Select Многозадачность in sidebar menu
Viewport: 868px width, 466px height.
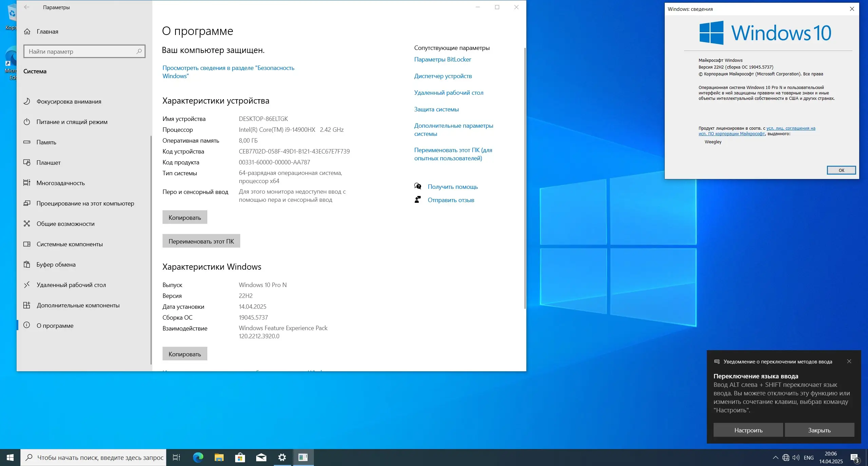60,183
